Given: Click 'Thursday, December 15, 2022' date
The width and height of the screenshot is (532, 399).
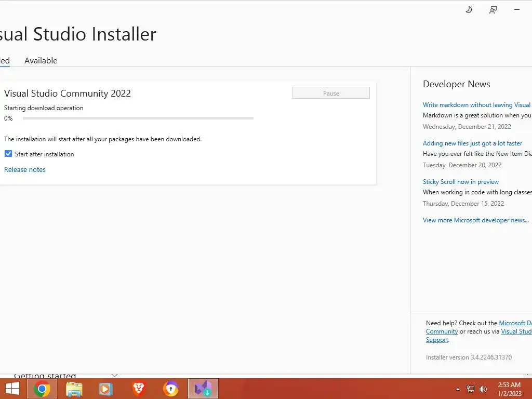Looking at the screenshot, I should pos(463,204).
